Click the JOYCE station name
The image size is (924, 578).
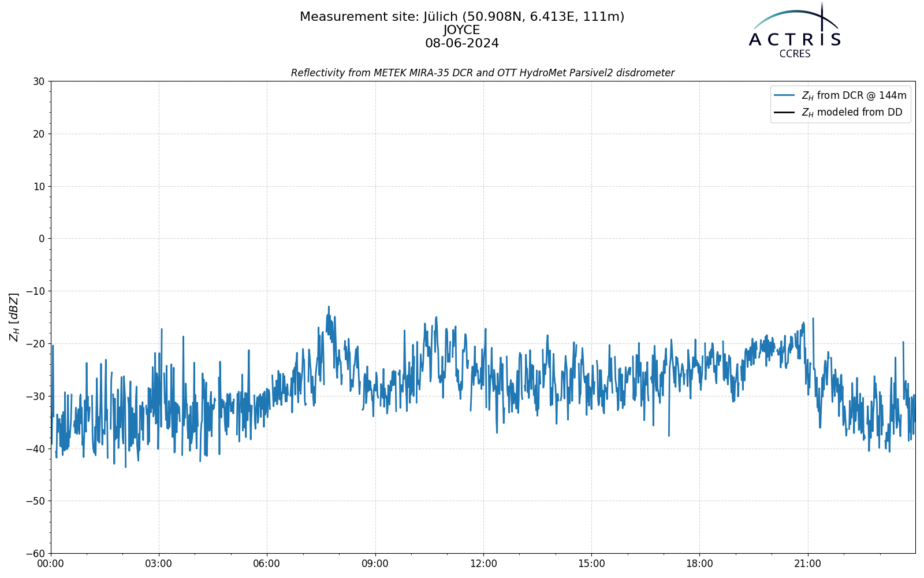pos(462,30)
